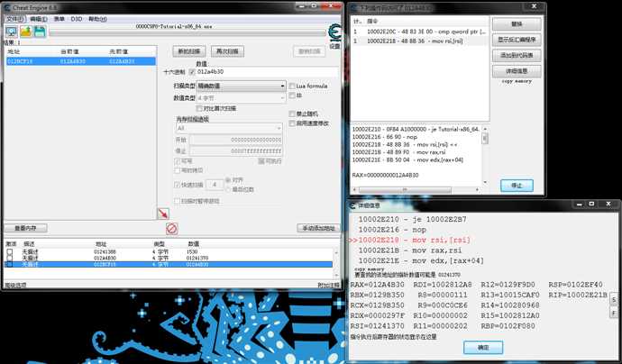
Task: Select highlighted address list row value 012A4B30
Action: [x=169, y=265]
